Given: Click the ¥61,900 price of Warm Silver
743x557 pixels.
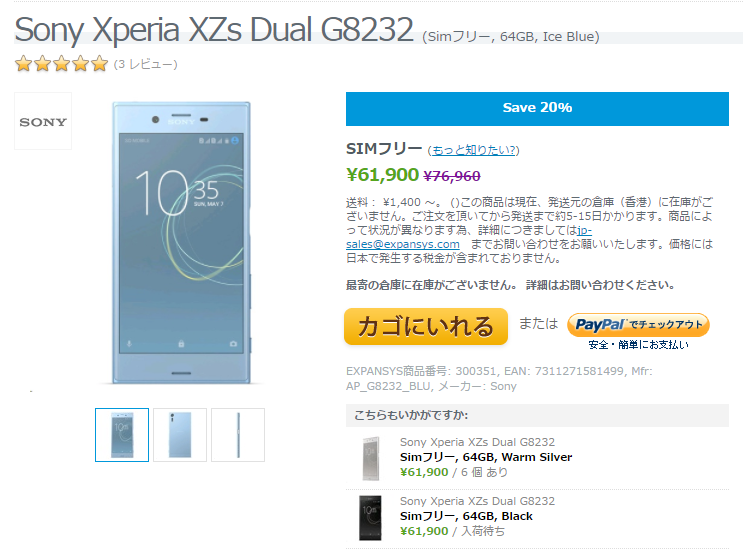Looking at the screenshot, I should tap(424, 472).
